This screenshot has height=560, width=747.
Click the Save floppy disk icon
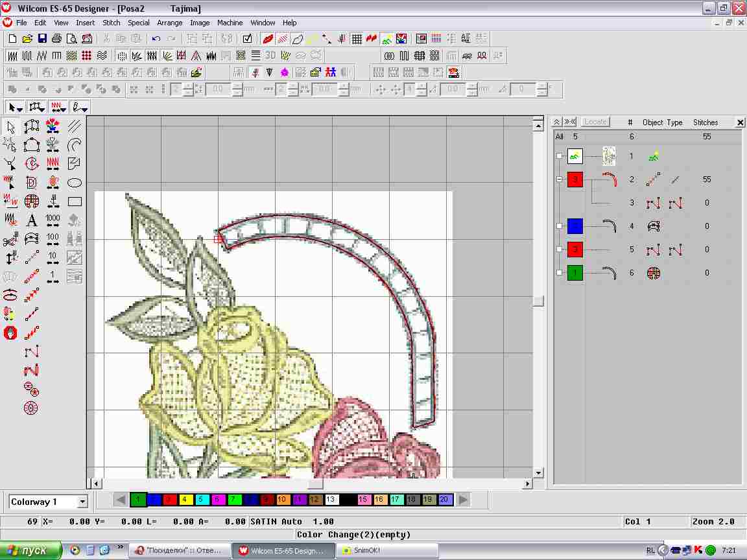click(x=41, y=39)
